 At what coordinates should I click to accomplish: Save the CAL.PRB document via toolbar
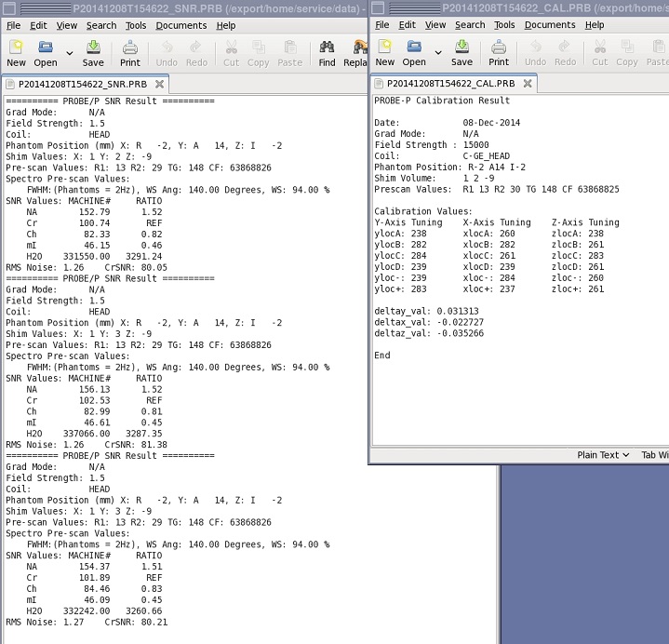462,52
